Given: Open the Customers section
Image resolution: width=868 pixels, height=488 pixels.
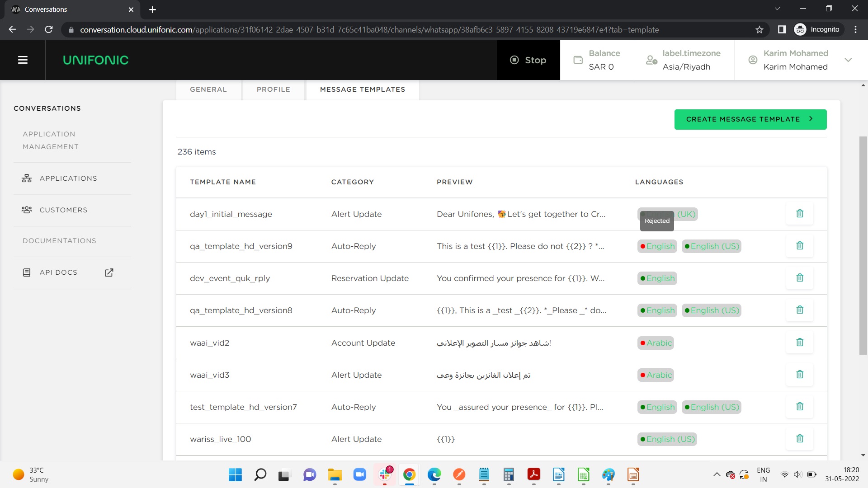Looking at the screenshot, I should click(63, 210).
